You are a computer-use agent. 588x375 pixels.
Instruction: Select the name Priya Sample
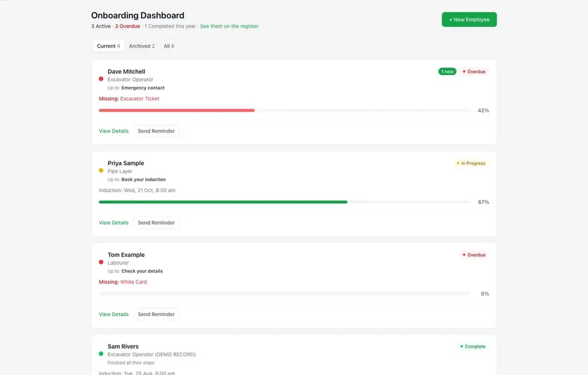(x=125, y=163)
